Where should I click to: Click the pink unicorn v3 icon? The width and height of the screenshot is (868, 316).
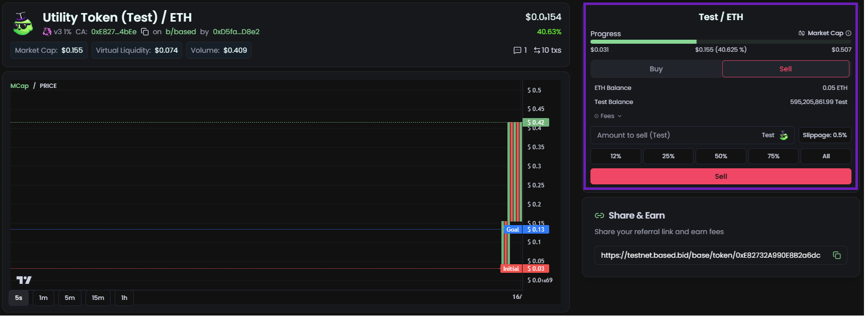(x=47, y=32)
